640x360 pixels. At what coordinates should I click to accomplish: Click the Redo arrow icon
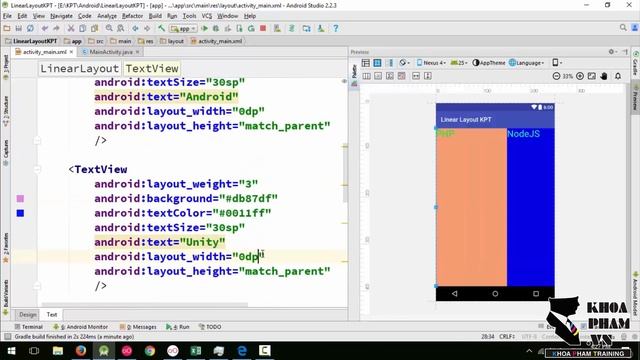coord(56,29)
